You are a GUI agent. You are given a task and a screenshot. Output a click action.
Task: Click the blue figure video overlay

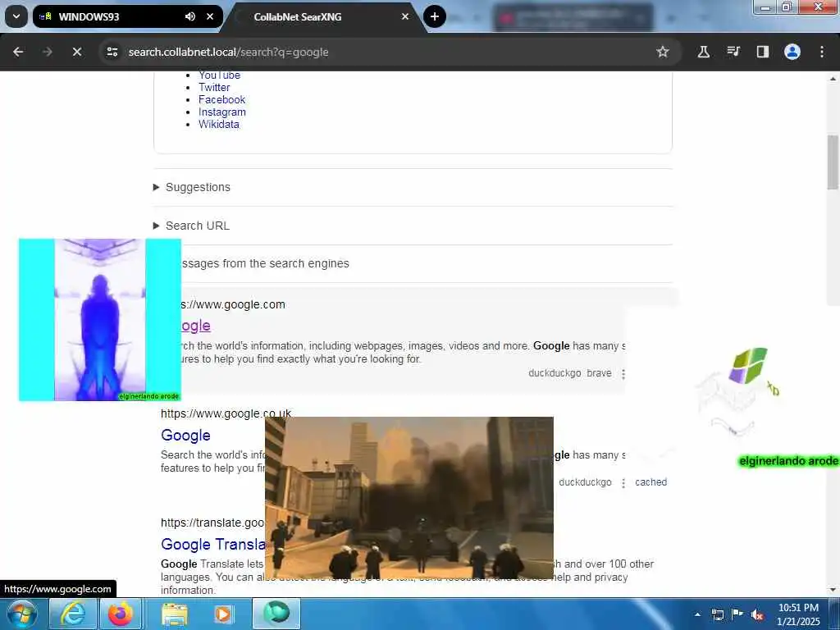(99, 320)
